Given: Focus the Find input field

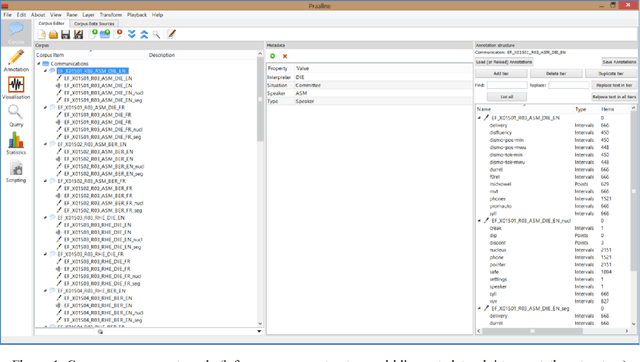Looking at the screenshot, I should [507, 85].
